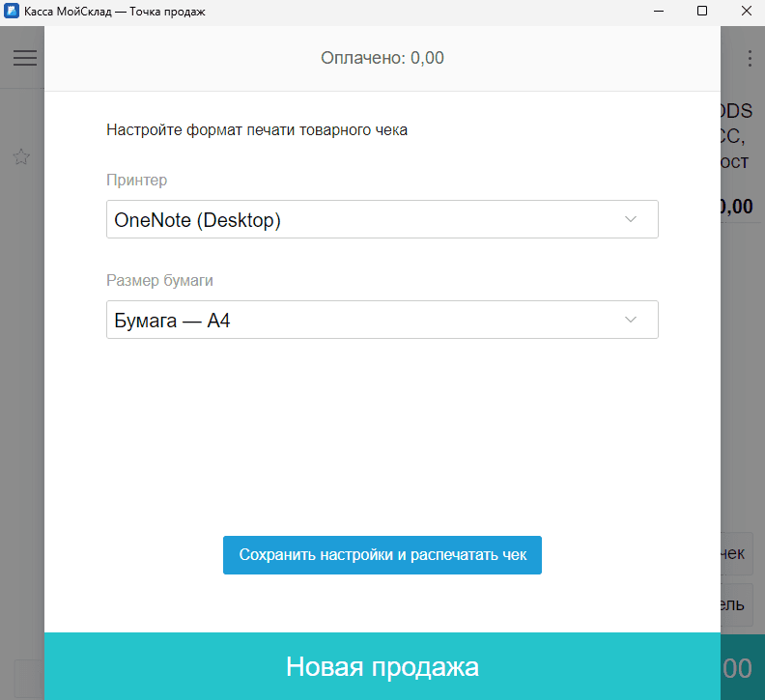Expand the paper size chevron arrow
This screenshot has width=765, height=700.
click(x=631, y=320)
